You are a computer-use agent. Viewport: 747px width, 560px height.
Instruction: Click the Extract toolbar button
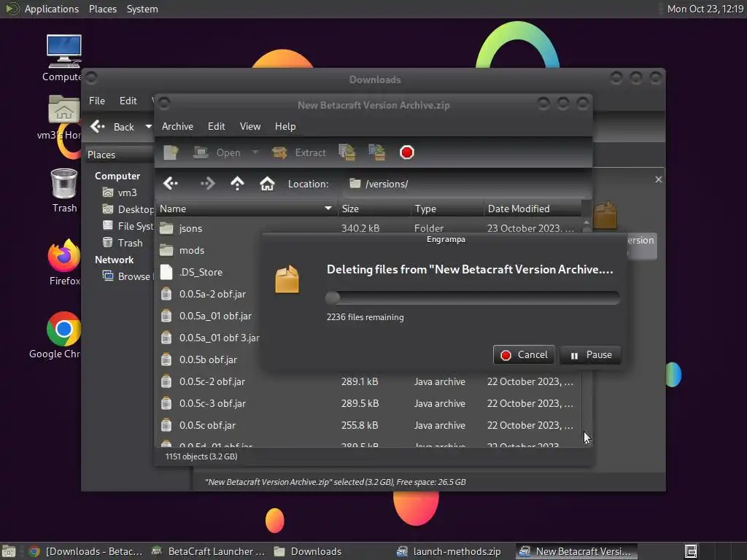pos(298,152)
